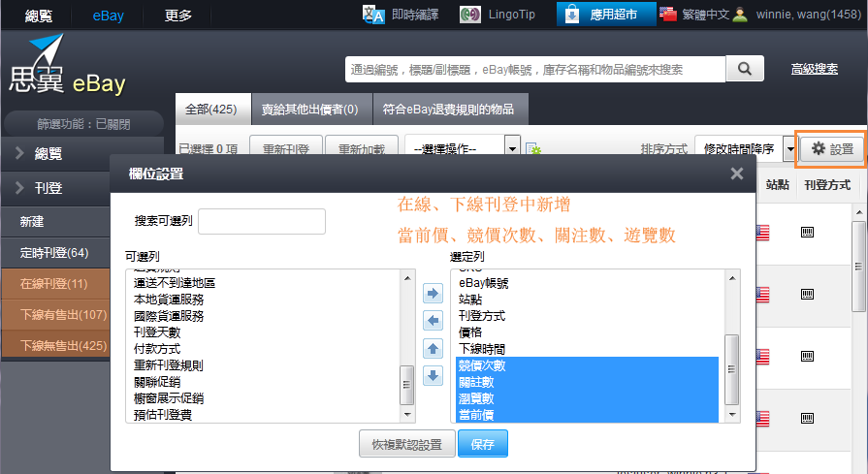Click the 恢複默認設置 button
The image size is (868, 474).
[x=407, y=444]
